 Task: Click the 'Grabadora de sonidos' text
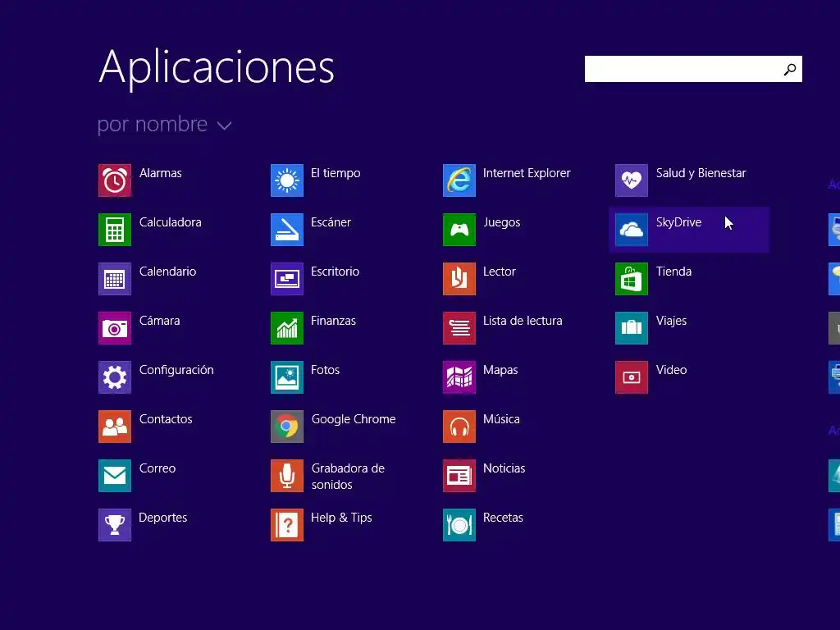pos(348,477)
